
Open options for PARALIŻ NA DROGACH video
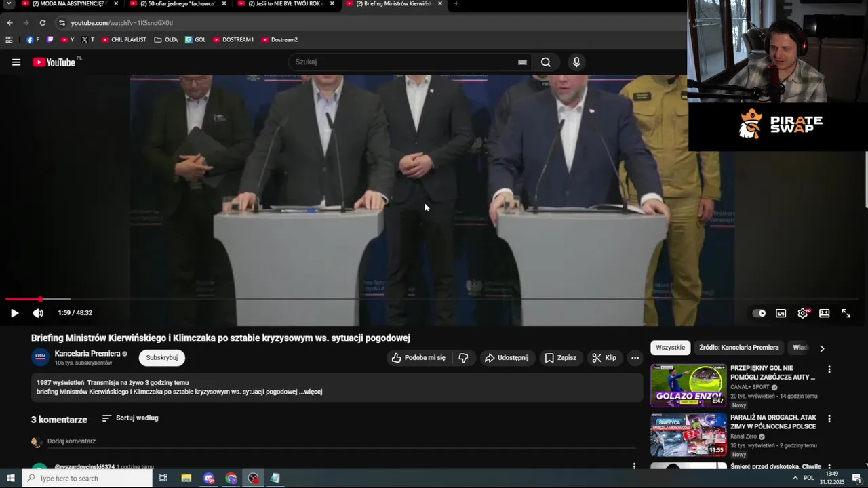pyautogui.click(x=829, y=420)
